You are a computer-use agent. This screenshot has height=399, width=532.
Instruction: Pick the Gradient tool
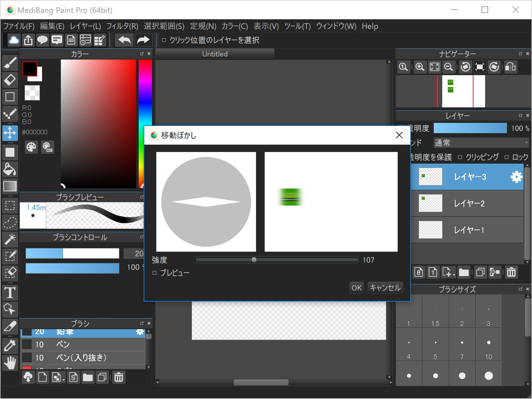[10, 186]
